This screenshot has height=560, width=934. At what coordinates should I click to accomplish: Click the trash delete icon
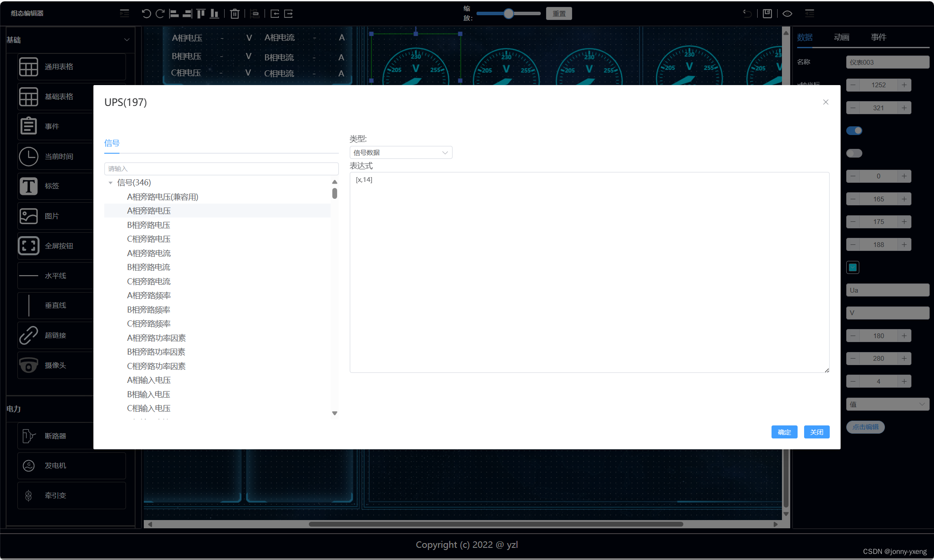click(235, 14)
